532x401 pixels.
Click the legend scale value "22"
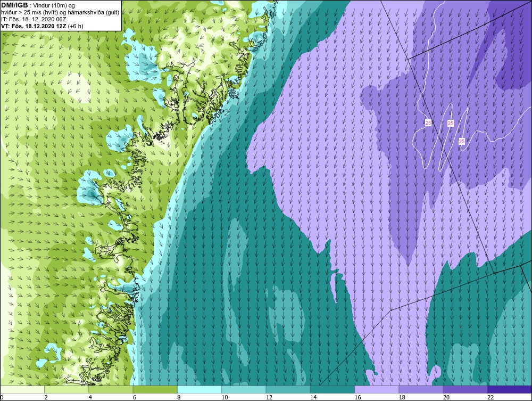[491, 397]
